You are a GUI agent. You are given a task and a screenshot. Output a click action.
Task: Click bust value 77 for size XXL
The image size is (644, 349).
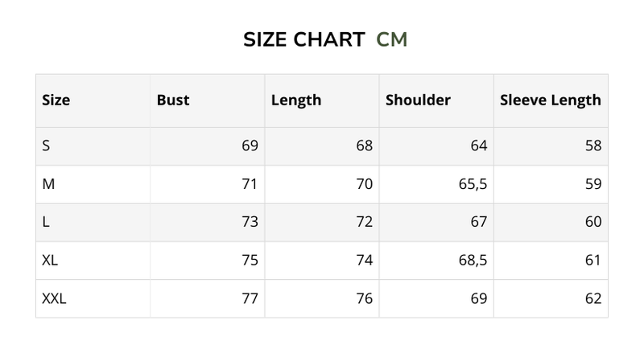pyautogui.click(x=250, y=299)
